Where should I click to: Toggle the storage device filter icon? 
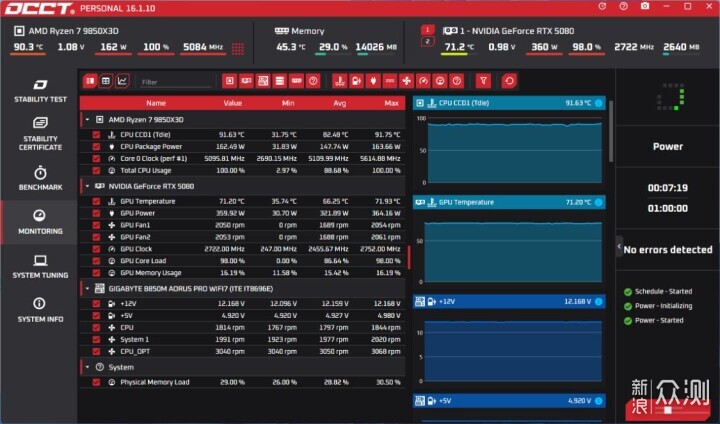click(280, 81)
